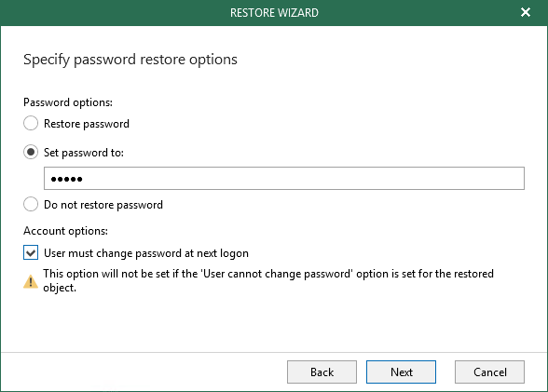Click the 'Password options:' section label
This screenshot has width=548, height=392.
tap(68, 102)
